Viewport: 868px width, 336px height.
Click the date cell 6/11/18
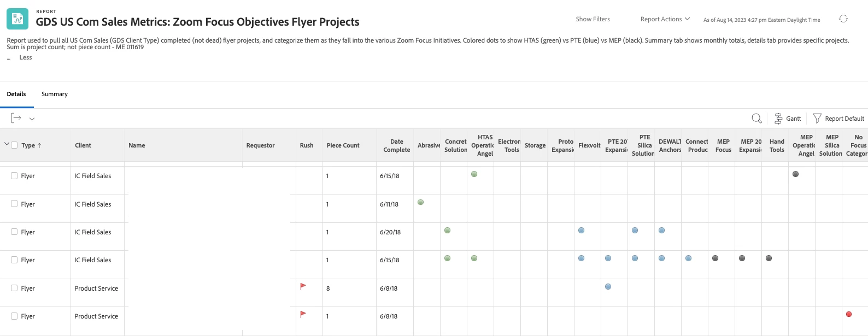(389, 204)
